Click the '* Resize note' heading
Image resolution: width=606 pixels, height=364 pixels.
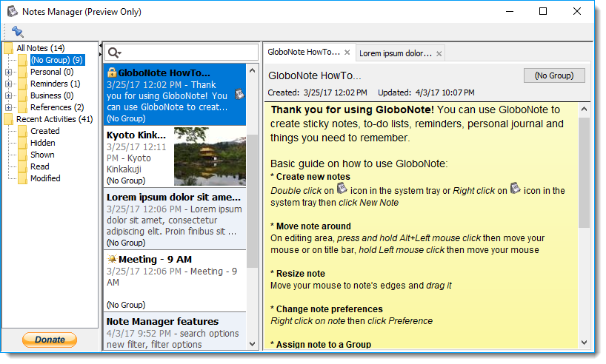298,274
